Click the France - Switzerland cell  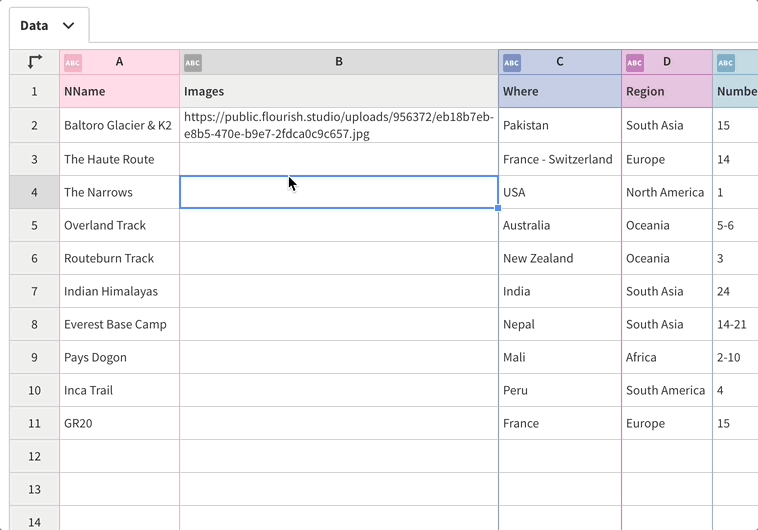[559, 159]
